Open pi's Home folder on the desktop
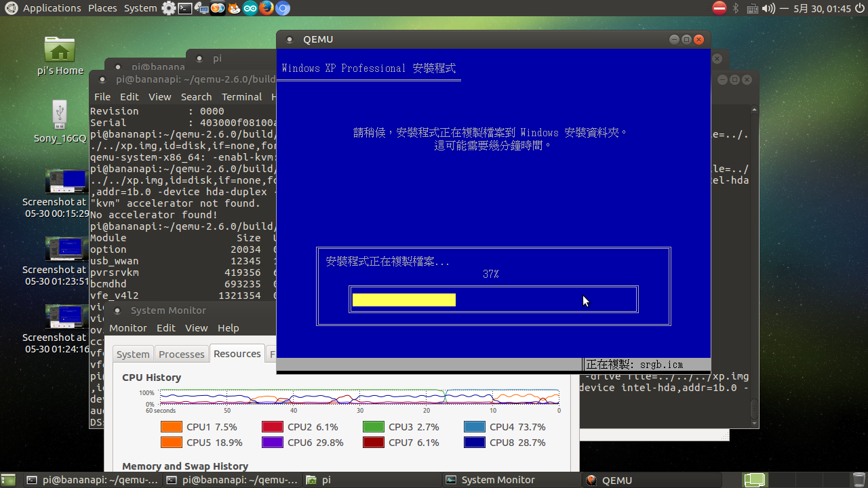868x488 pixels. 60,55
